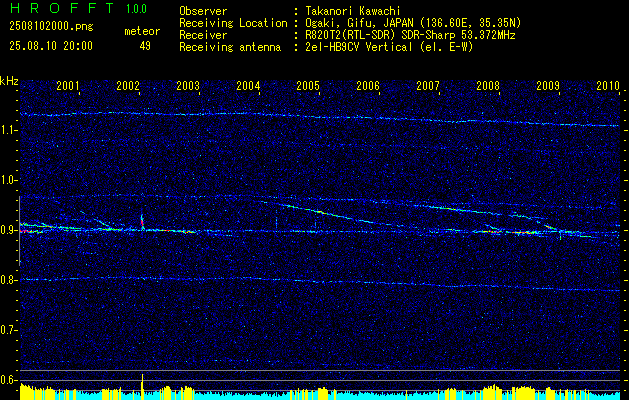Click the 2008 time axis label

pos(488,85)
